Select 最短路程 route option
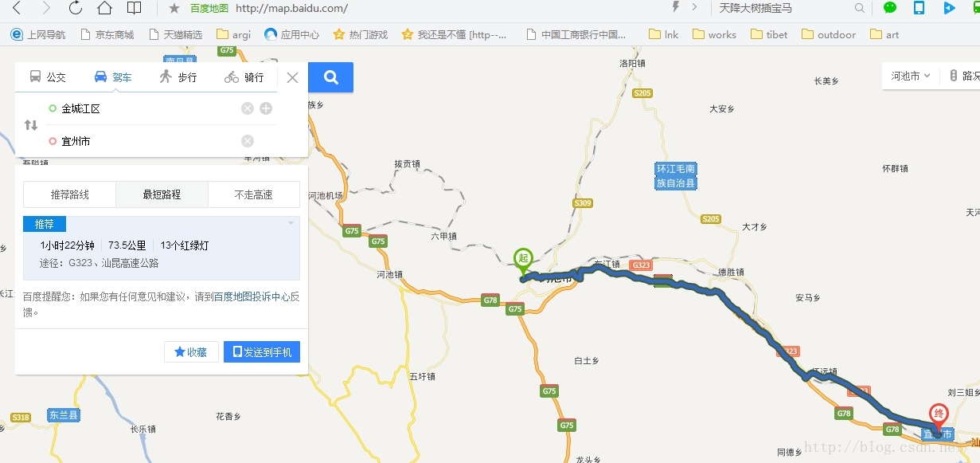The image size is (980, 463). tap(162, 194)
